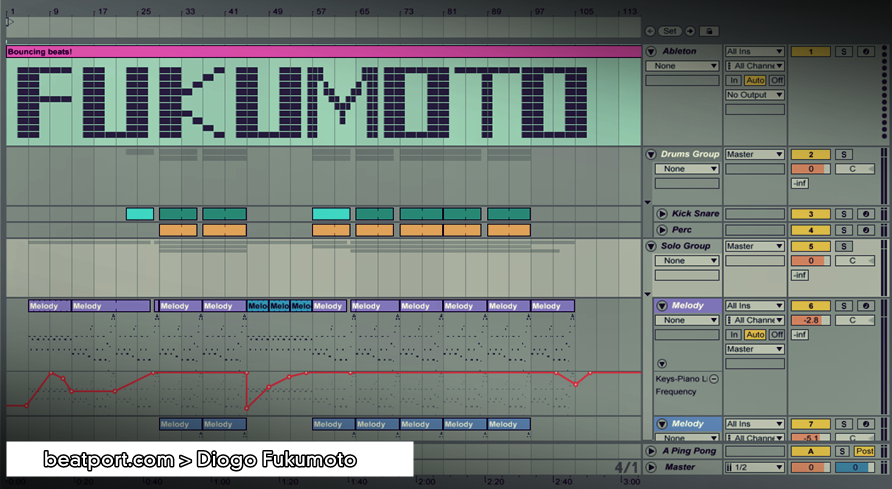Solo the purple Melody track 6
This screenshot has width=892, height=489.
point(844,306)
